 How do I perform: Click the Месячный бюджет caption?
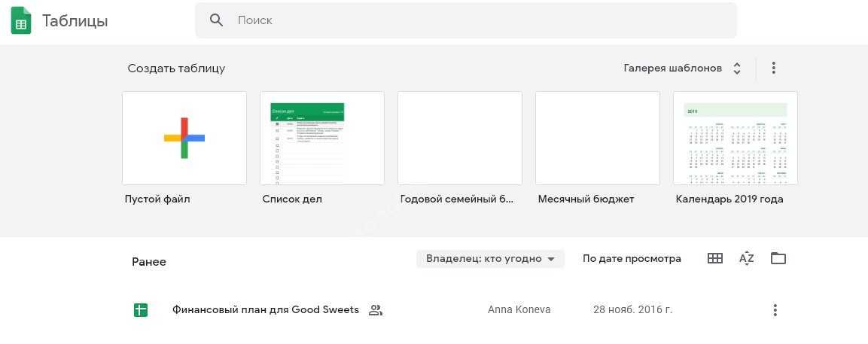[x=586, y=199]
